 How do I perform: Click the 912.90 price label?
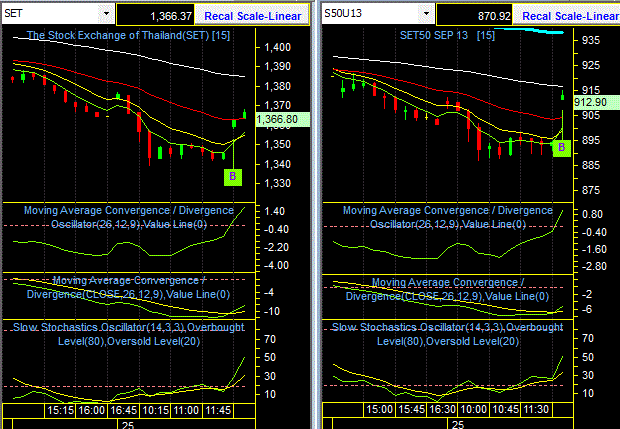(x=596, y=102)
